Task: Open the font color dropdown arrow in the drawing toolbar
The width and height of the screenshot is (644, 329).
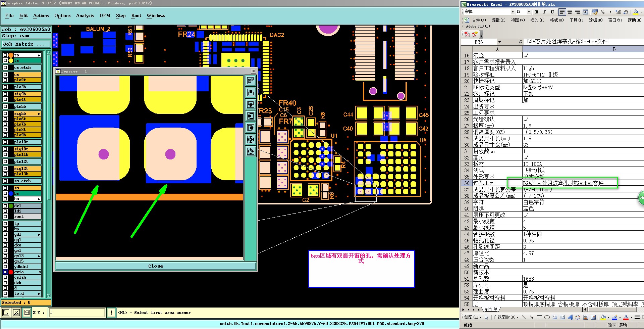Action: coord(632,317)
